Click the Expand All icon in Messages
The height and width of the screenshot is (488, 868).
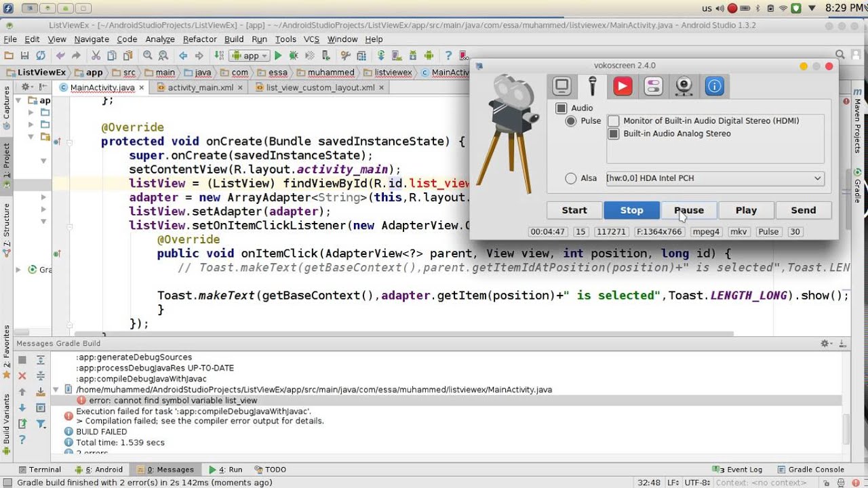[x=41, y=360]
